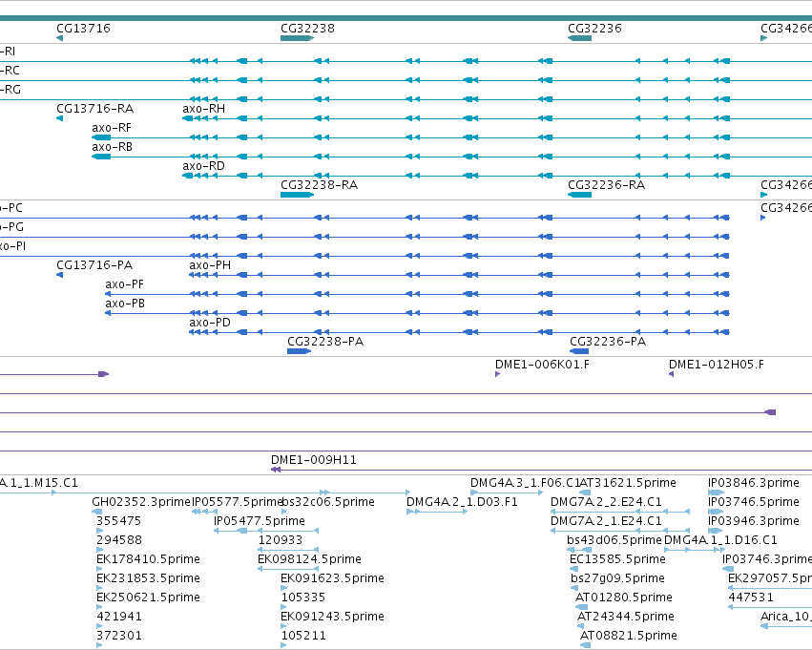This screenshot has width=812, height=650.
Task: Click the axo-PB protein label
Action: (125, 304)
